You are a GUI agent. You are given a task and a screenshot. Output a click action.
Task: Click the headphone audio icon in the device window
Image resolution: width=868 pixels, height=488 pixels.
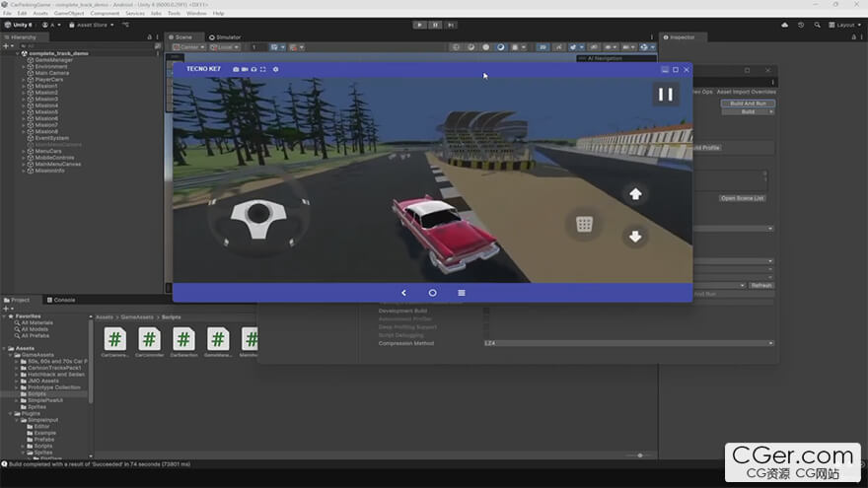[x=253, y=69]
